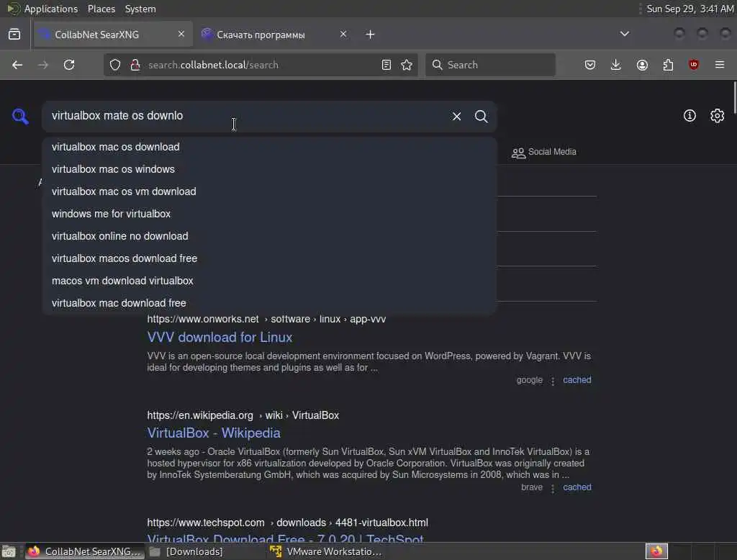Click the Firefox icon in bottom-right panel
The height and width of the screenshot is (560, 737).
tap(656, 551)
